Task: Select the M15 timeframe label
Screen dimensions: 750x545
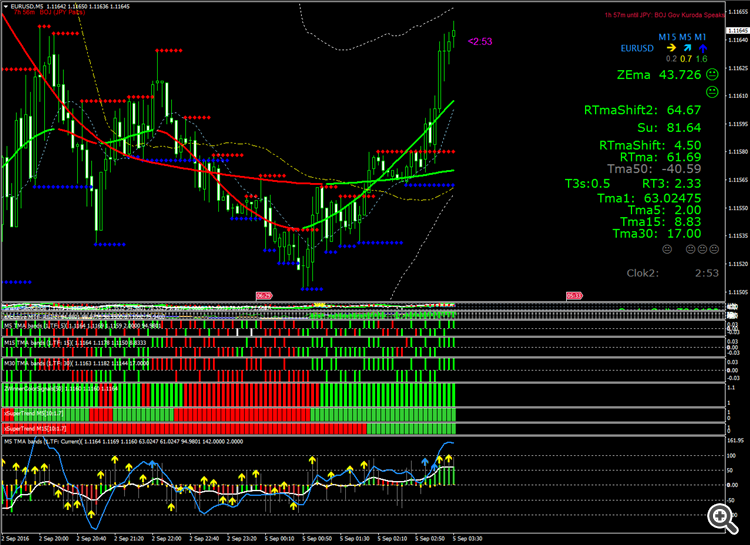Action: click(667, 37)
